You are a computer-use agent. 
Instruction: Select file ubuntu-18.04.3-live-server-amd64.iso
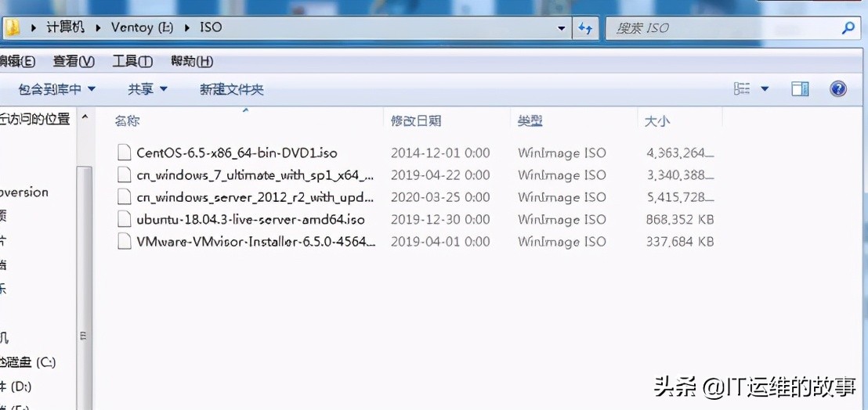pyautogui.click(x=251, y=219)
